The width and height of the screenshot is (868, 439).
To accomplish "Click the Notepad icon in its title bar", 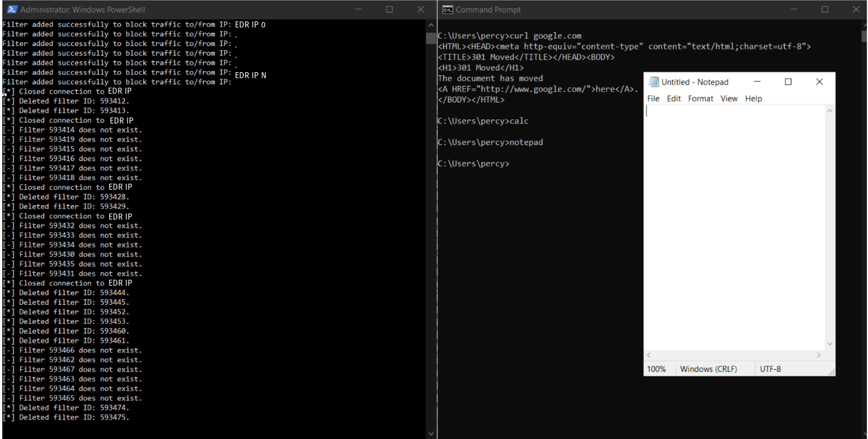I will [654, 82].
